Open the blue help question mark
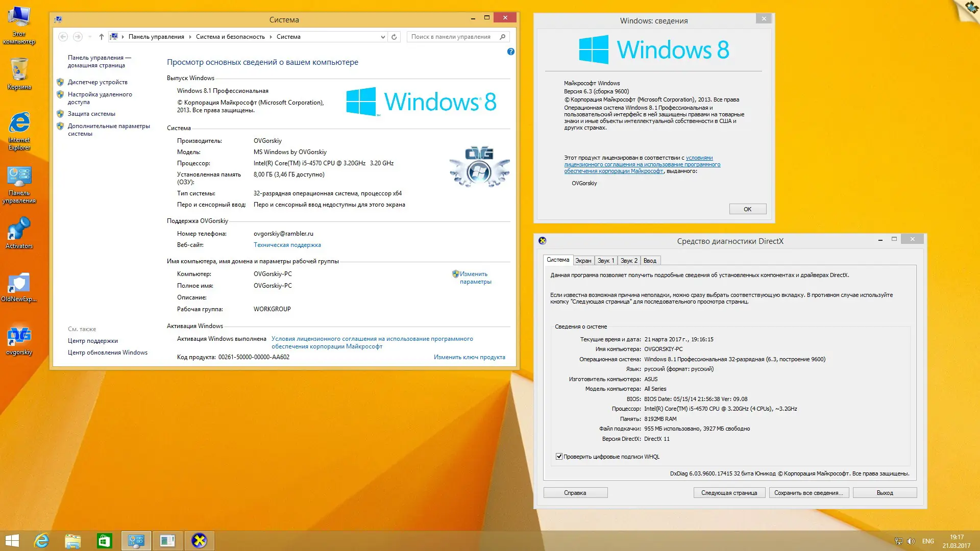The height and width of the screenshot is (551, 980). click(511, 52)
